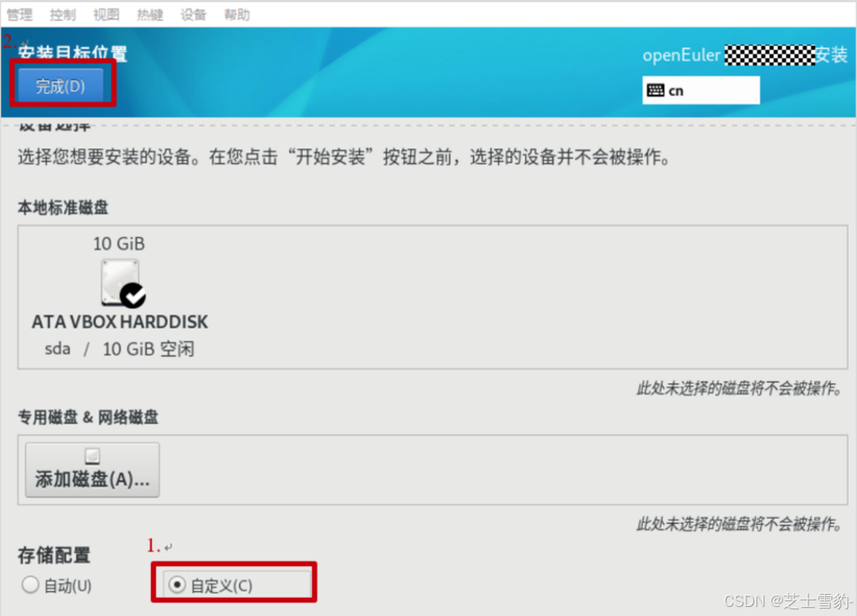
Task: Click the cn keyboard layout field
Action: coord(700,90)
